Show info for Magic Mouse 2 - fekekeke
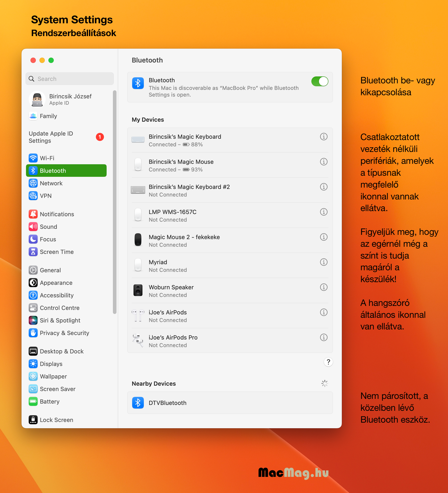Screen dimensions: 448x493 click(x=324, y=237)
